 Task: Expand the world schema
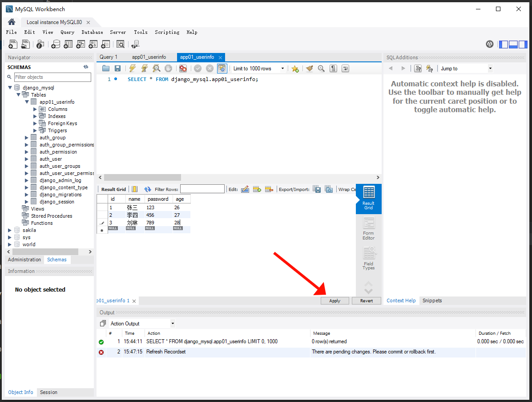tap(10, 244)
